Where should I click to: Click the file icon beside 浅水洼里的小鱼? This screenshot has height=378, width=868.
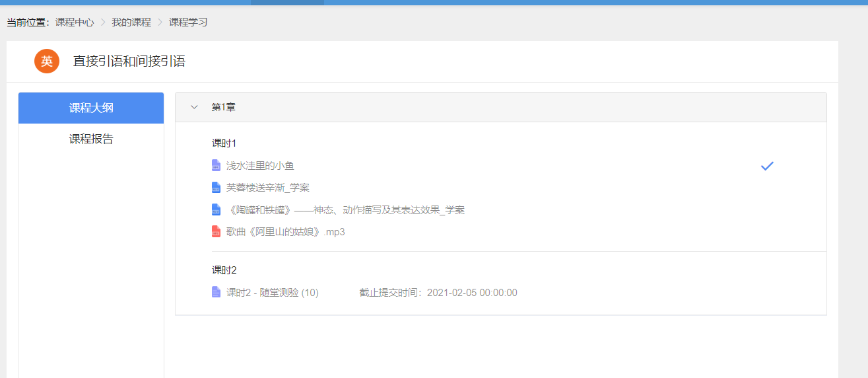216,165
